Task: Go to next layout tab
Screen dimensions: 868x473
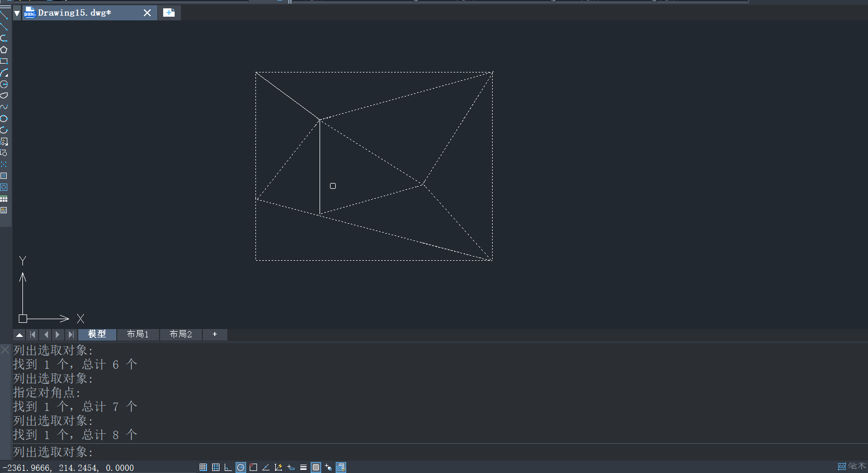Action: (x=58, y=334)
